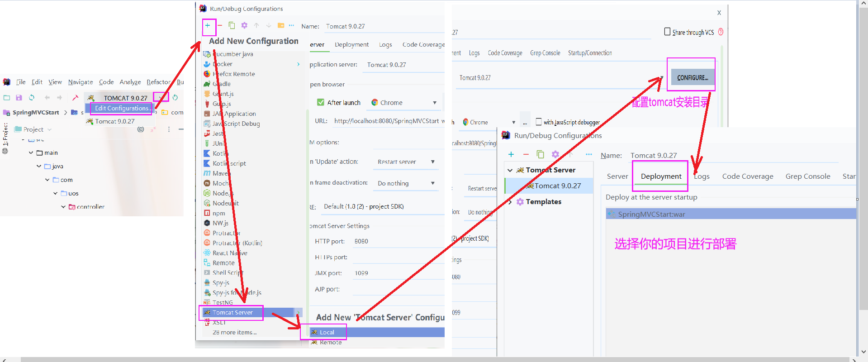Image resolution: width=868 pixels, height=362 pixels.
Task: Open the Restart server update action dropdown
Action: coord(433,162)
